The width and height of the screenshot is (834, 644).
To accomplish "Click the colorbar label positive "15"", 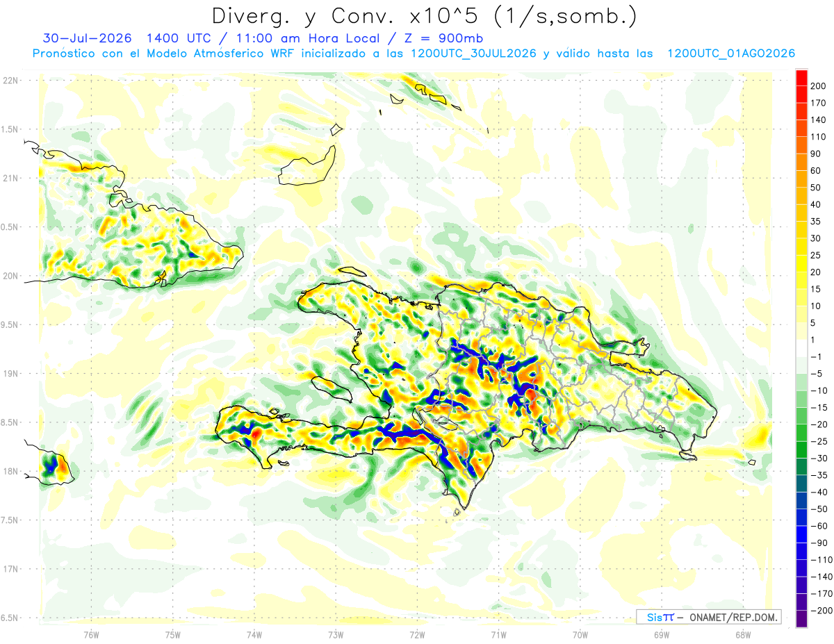I will [x=816, y=289].
